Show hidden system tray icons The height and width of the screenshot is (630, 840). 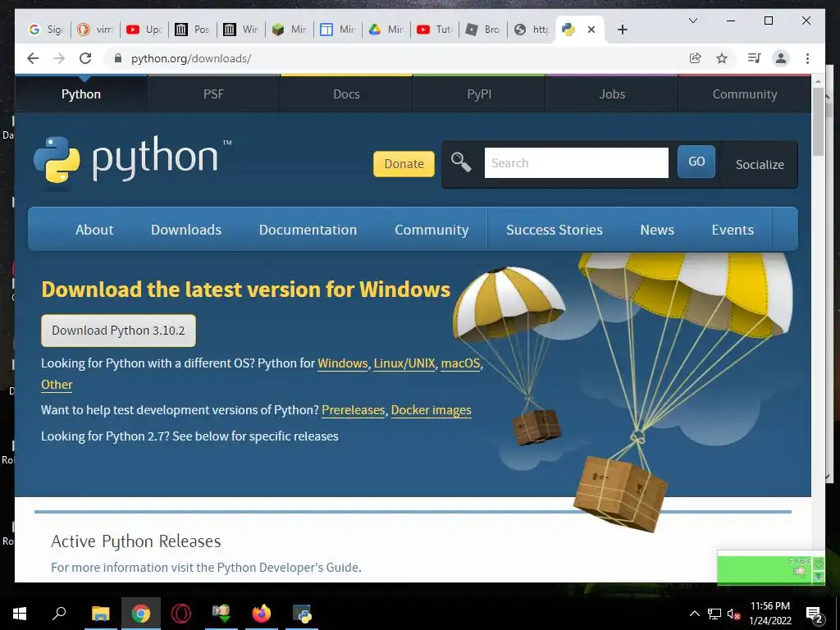pos(694,614)
